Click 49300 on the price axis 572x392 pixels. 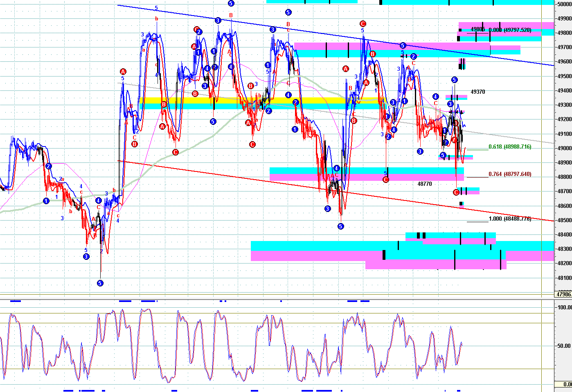(564, 105)
